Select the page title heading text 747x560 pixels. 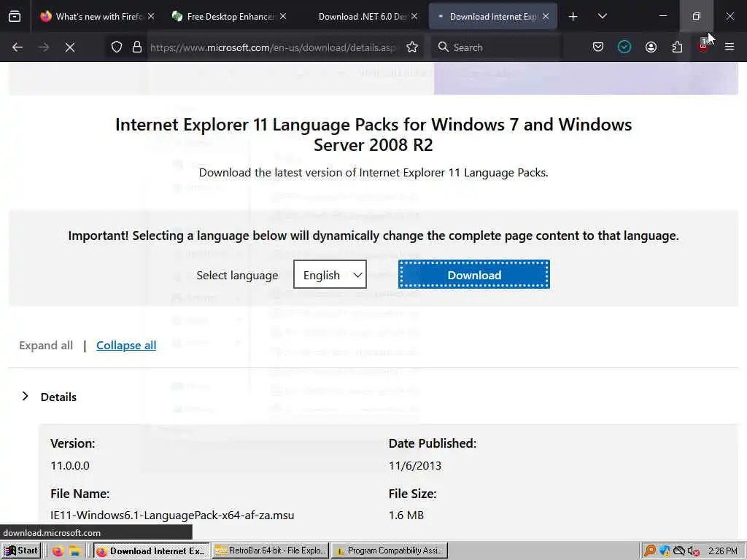point(373,134)
